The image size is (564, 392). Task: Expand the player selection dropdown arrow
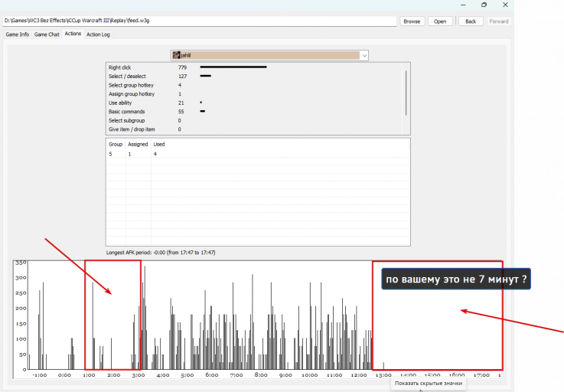[x=364, y=55]
